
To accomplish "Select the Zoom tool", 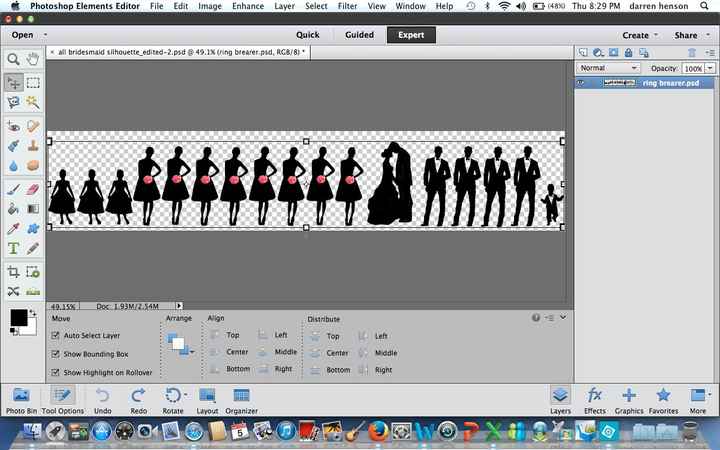I will point(13,59).
